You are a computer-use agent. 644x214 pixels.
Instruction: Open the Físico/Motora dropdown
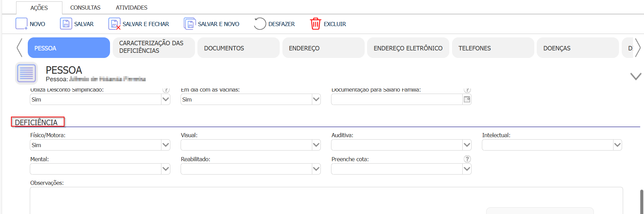click(166, 145)
